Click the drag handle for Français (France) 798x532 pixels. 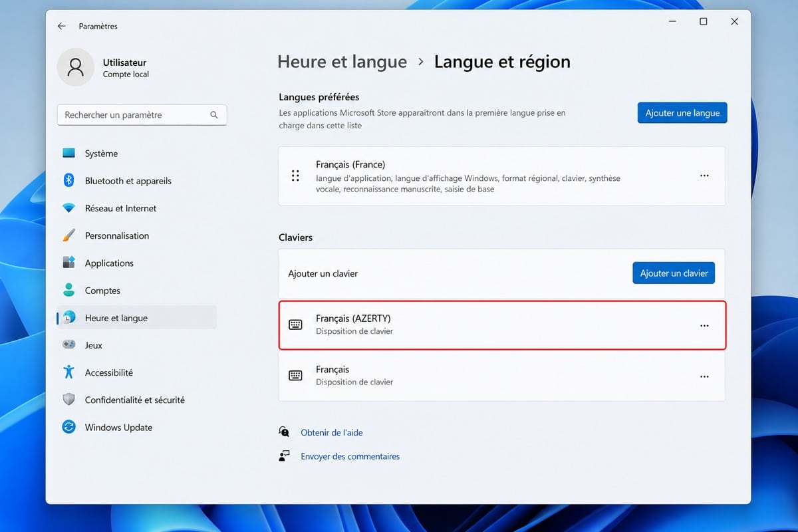click(295, 176)
